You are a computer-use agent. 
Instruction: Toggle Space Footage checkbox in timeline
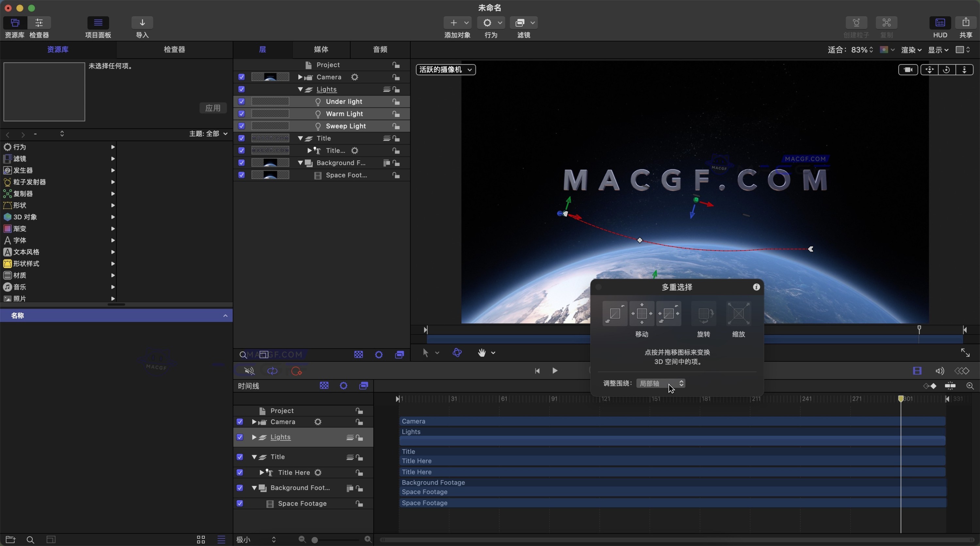pyautogui.click(x=240, y=504)
